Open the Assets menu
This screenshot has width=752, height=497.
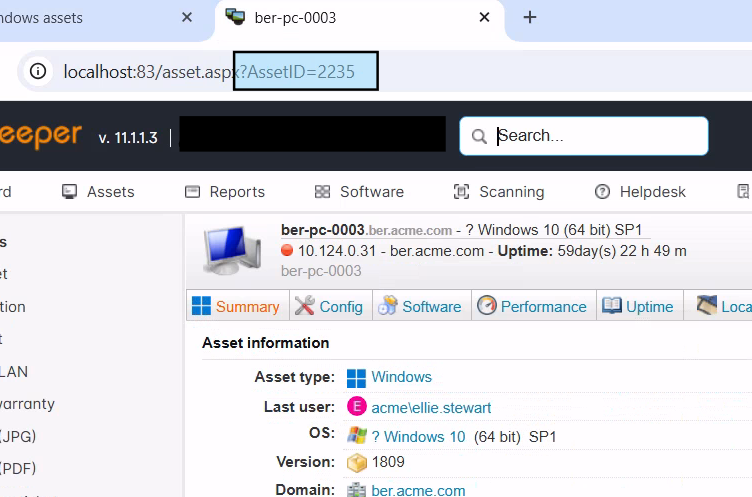[x=98, y=192]
